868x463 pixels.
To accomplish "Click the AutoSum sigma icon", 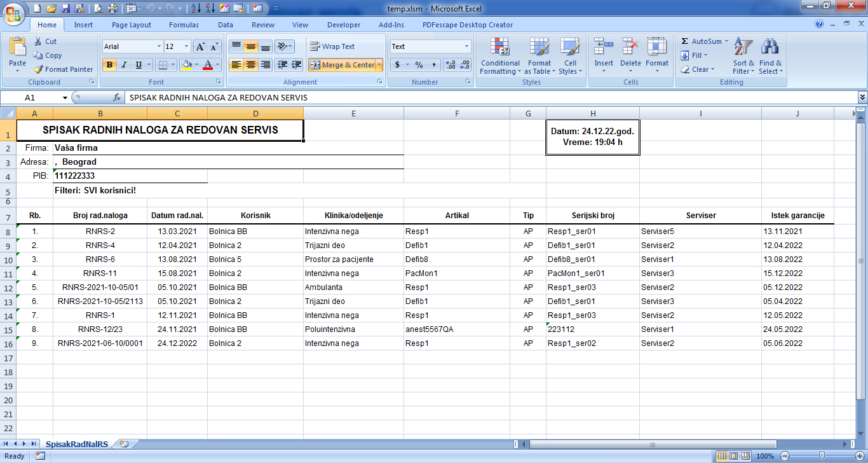I will coord(684,41).
